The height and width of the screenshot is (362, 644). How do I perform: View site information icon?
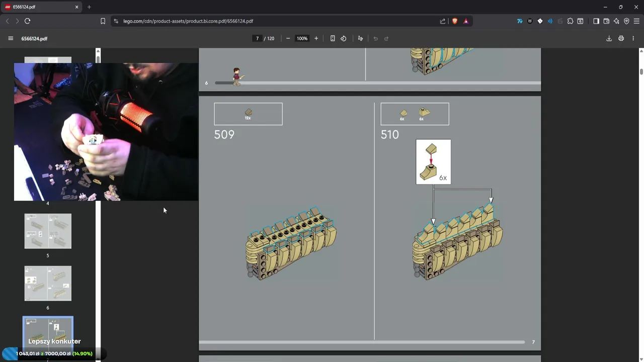116,21
